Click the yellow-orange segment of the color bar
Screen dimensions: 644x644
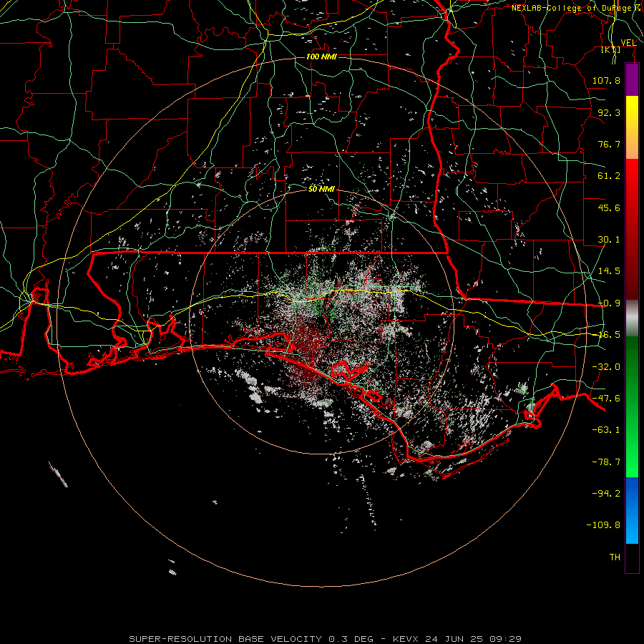[x=632, y=127]
